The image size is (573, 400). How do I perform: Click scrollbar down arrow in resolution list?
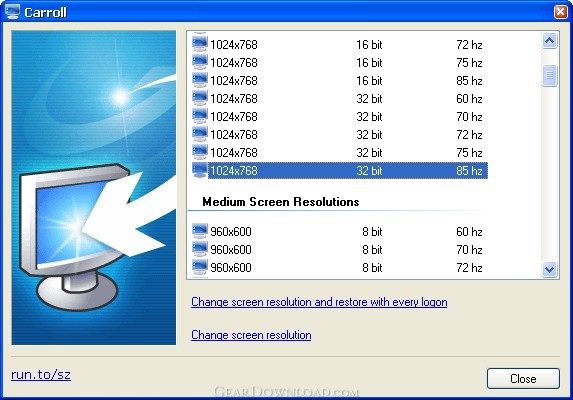[x=549, y=270]
